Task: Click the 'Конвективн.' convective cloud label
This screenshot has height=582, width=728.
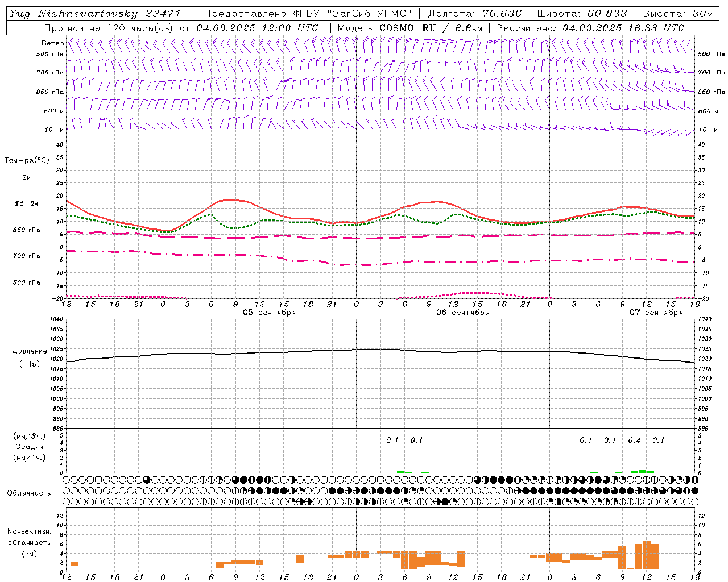Action: (x=29, y=531)
